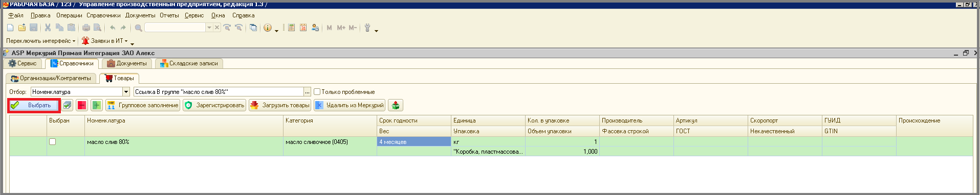Click the Find previous icon
This screenshot has height=195, width=980.
click(238, 28)
